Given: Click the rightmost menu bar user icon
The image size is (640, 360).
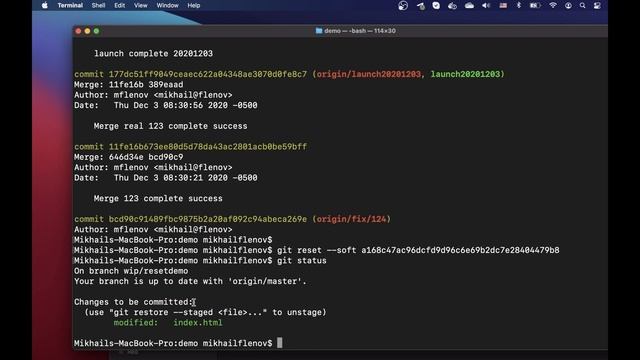Looking at the screenshot, I should coord(597,5).
